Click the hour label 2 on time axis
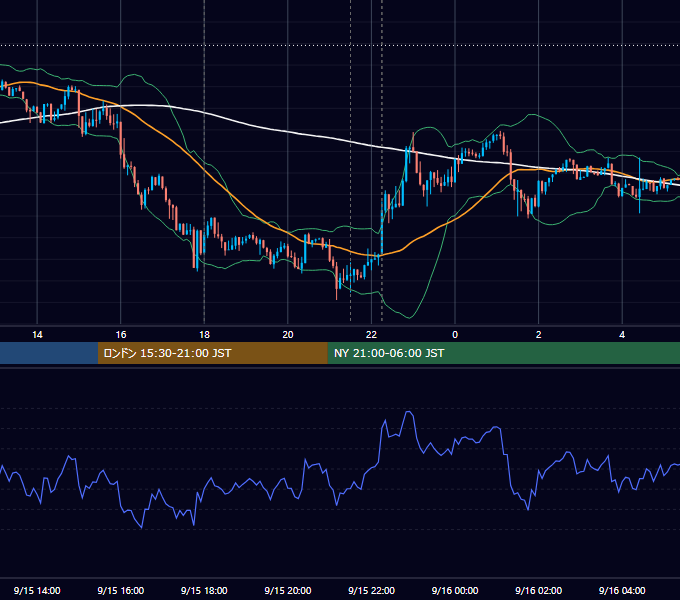The height and width of the screenshot is (600, 680). pos(539,335)
